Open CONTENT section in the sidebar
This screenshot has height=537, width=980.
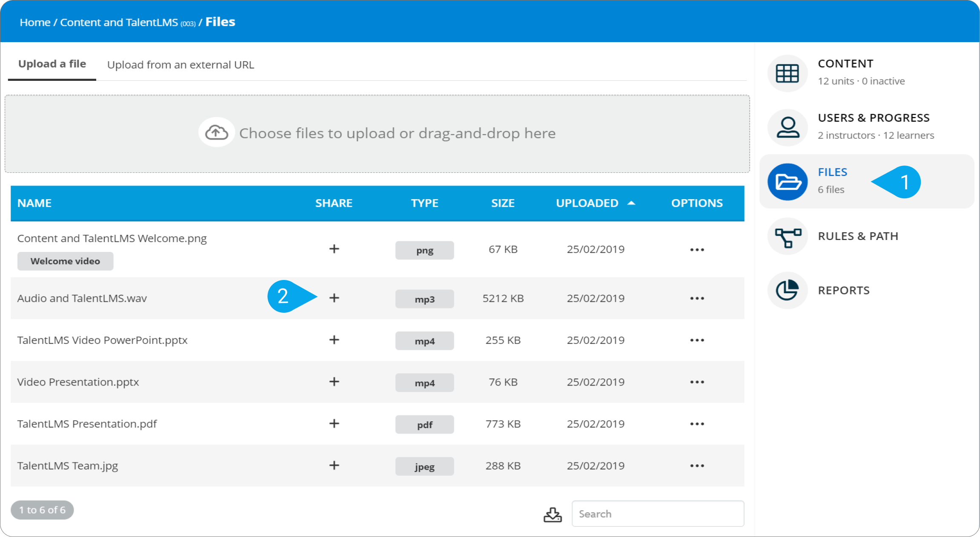tap(845, 64)
